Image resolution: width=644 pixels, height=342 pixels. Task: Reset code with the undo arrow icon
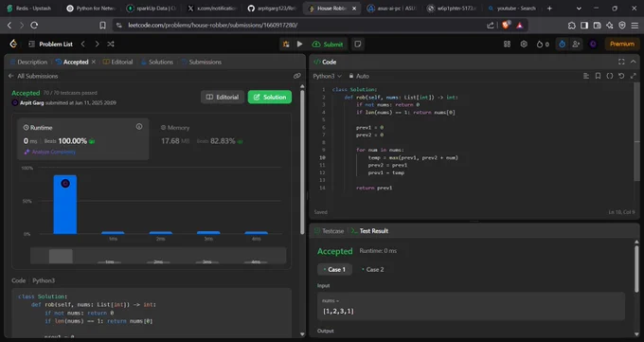pyautogui.click(x=621, y=76)
